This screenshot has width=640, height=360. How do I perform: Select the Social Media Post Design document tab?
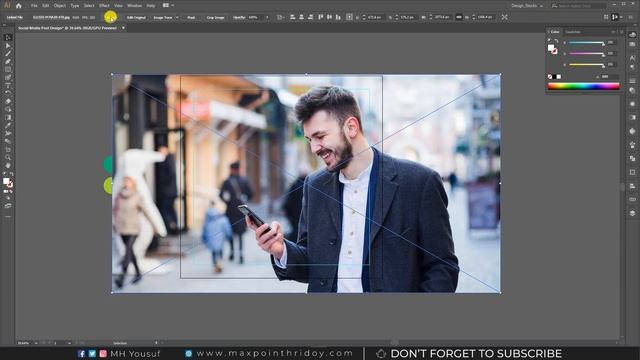(67, 28)
